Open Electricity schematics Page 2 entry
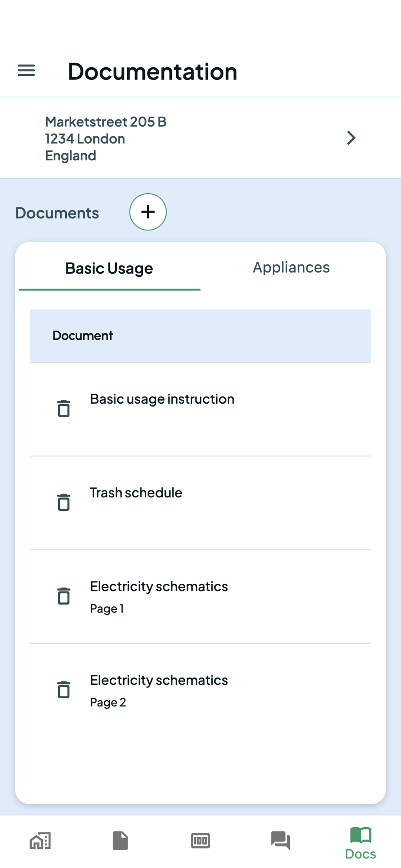401x868 pixels. [159, 681]
